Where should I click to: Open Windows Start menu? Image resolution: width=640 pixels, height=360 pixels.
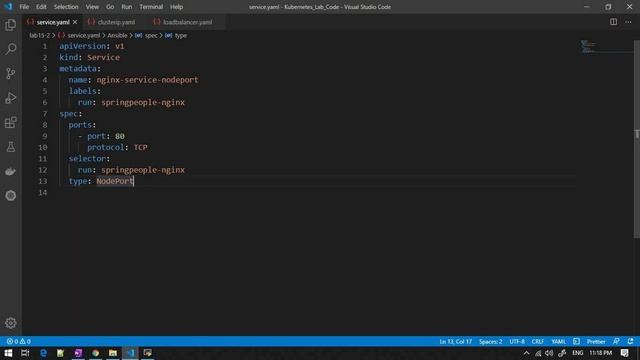point(8,353)
